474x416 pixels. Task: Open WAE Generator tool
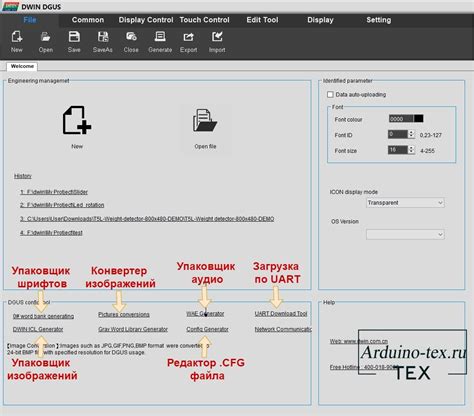(x=205, y=314)
